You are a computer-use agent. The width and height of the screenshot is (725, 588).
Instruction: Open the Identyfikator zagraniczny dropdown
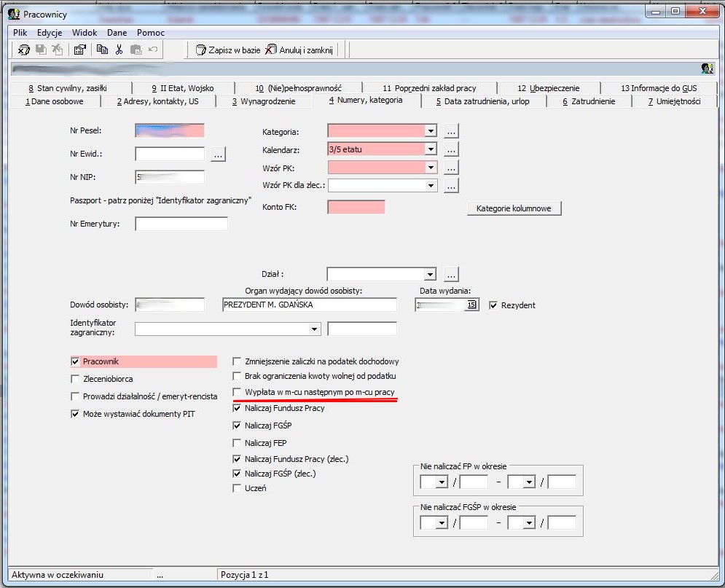pyautogui.click(x=315, y=329)
